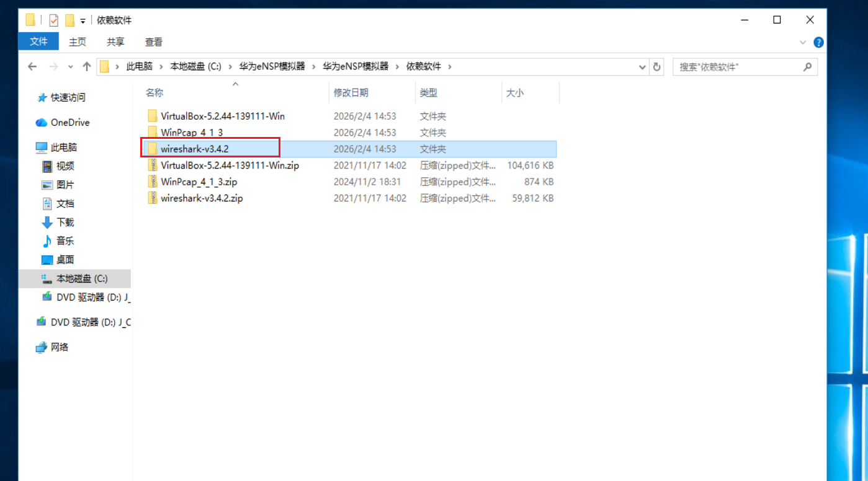
Task: Select the WinPcap_4_1_3.zip file icon
Action: 153,182
